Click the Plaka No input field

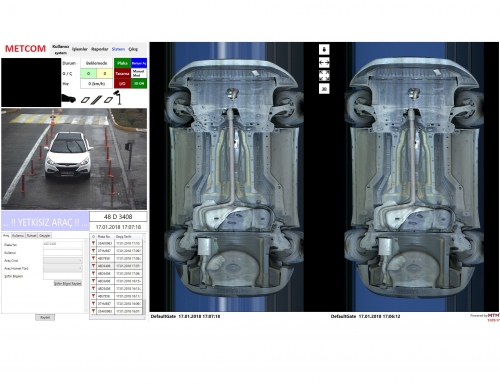pos(63,244)
